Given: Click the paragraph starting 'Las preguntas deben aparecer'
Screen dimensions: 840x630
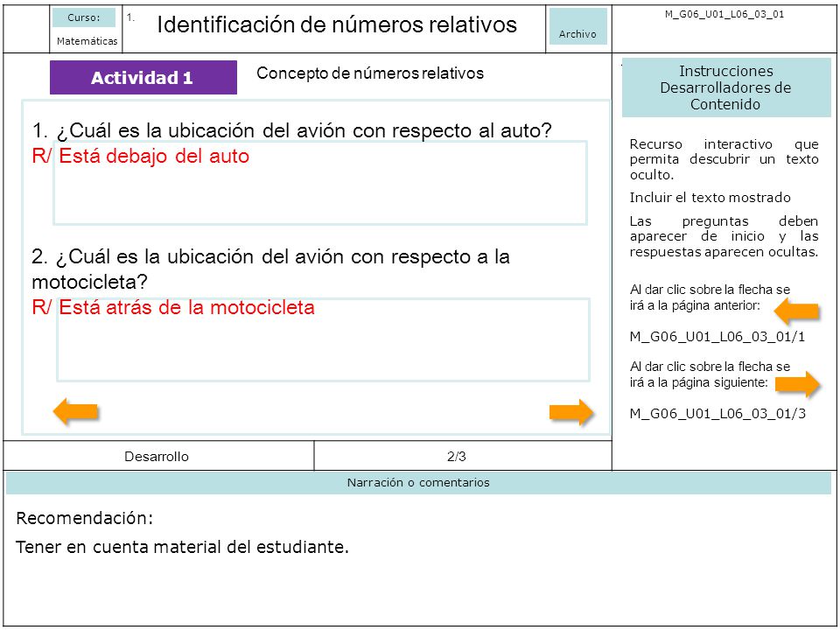Looking at the screenshot, I should pos(724,236).
